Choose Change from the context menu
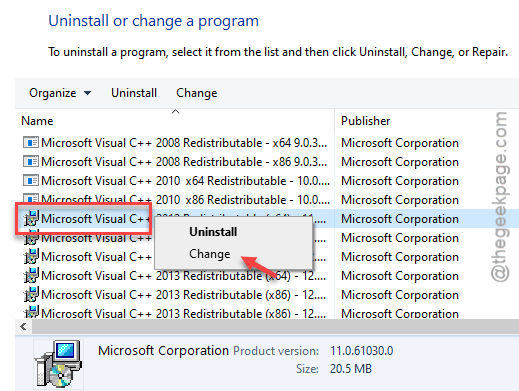 click(x=210, y=254)
